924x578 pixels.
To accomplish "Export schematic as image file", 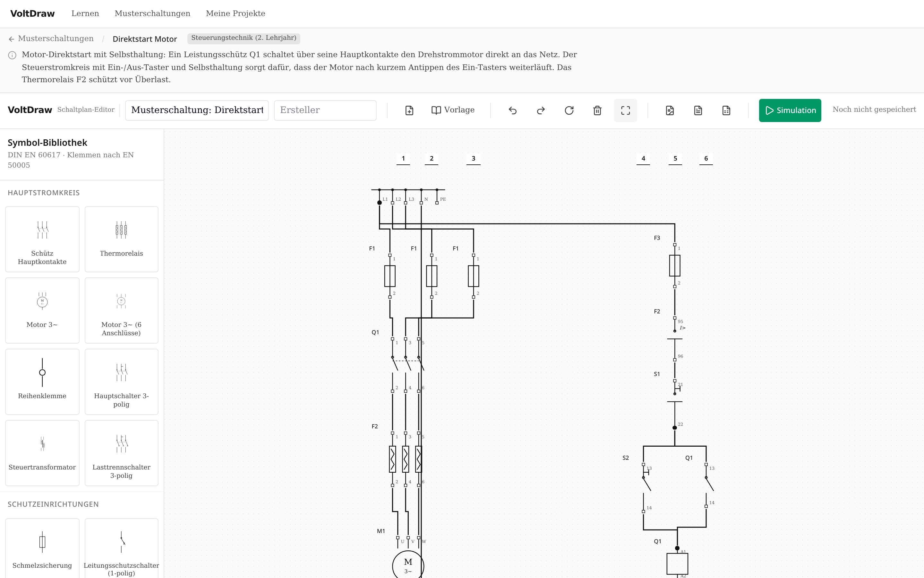I will 670,110.
